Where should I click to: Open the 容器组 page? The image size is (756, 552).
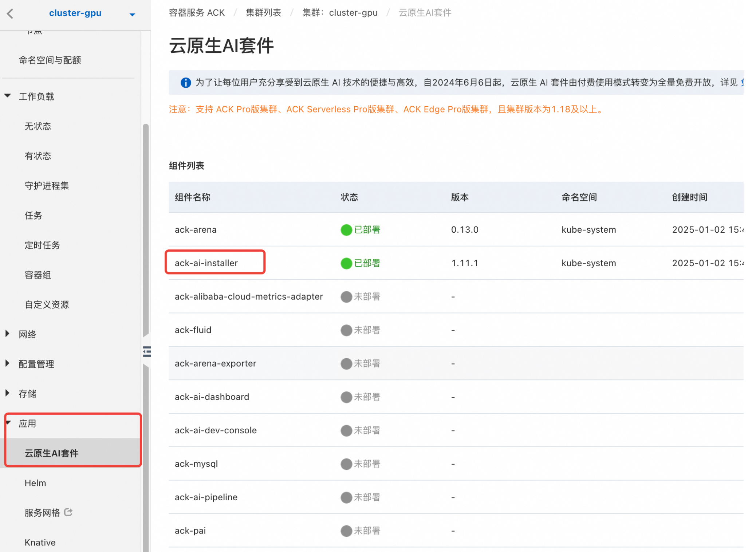click(x=38, y=275)
